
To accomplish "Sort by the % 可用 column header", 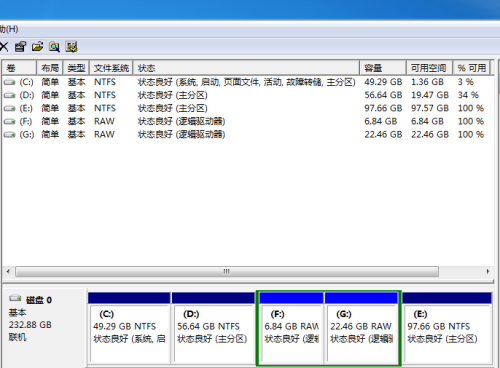I will tap(471, 68).
